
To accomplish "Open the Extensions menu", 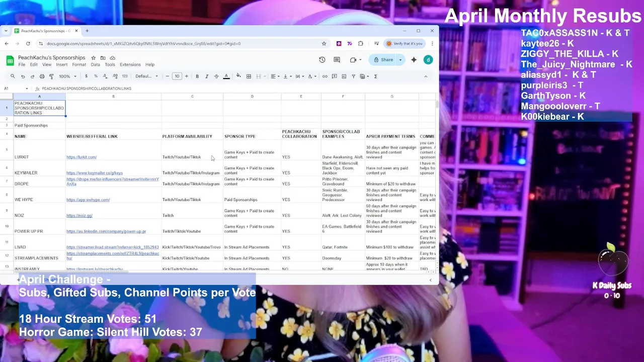I will click(130, 65).
